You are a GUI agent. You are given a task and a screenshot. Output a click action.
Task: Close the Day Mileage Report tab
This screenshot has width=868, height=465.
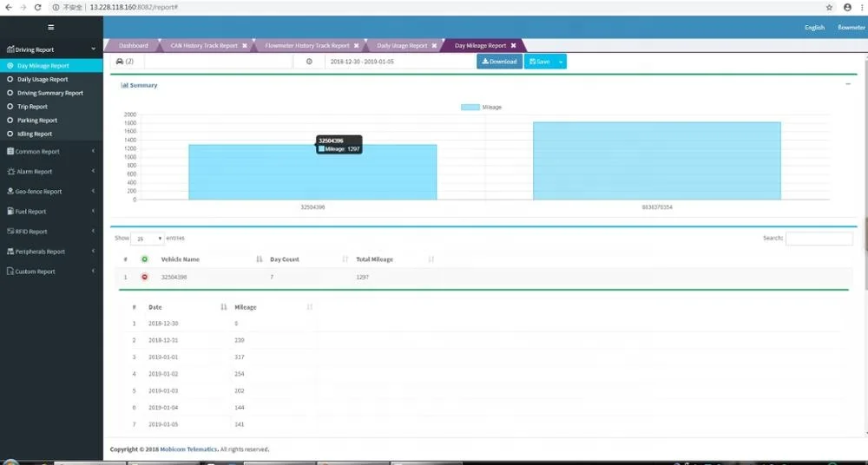point(513,45)
